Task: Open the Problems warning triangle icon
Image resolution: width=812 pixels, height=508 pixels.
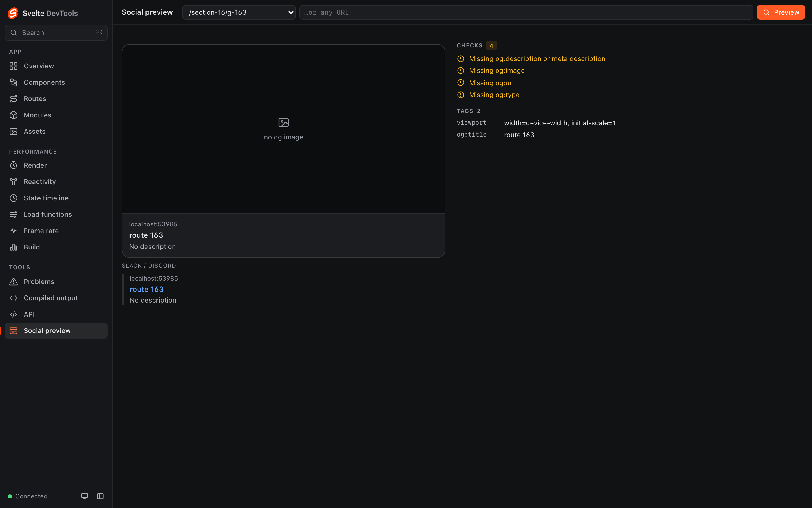Action: pyautogui.click(x=14, y=282)
